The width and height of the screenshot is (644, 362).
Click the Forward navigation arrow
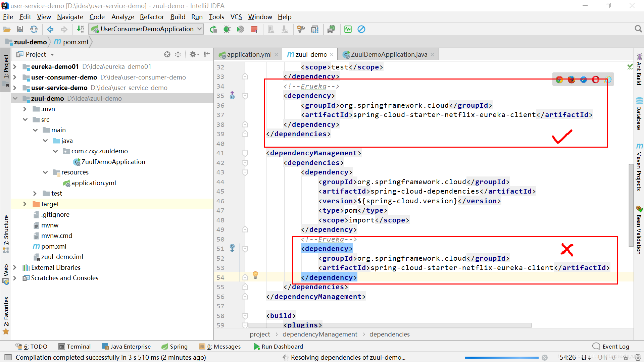pyautogui.click(x=64, y=29)
